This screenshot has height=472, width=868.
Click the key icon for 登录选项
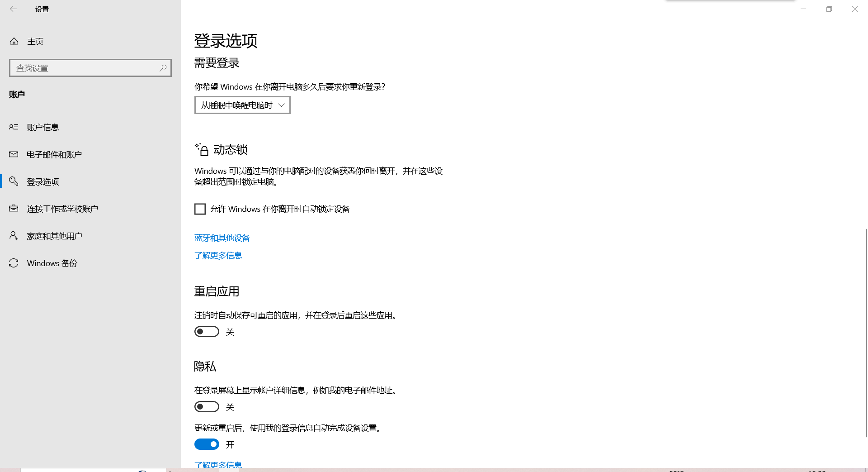14,181
